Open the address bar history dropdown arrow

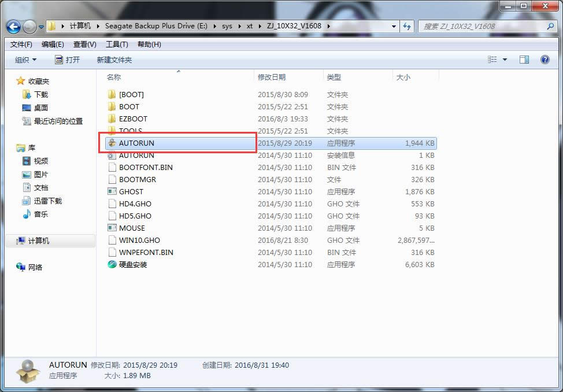pyautogui.click(x=394, y=26)
